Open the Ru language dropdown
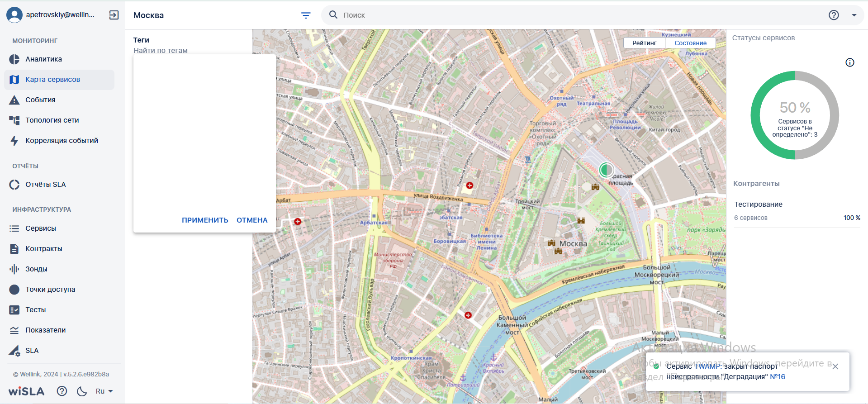 [104, 391]
